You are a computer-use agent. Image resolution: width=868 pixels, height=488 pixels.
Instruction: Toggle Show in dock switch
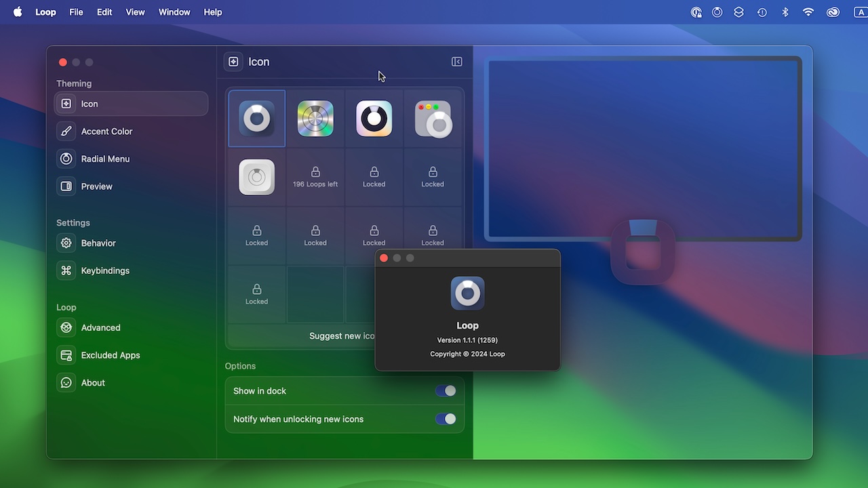[446, 391]
